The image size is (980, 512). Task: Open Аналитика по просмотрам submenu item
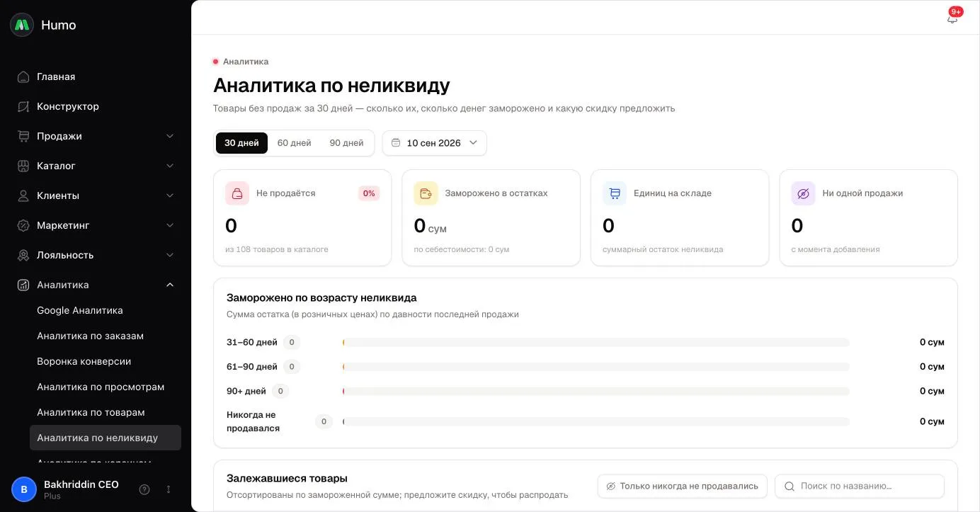[x=106, y=387]
